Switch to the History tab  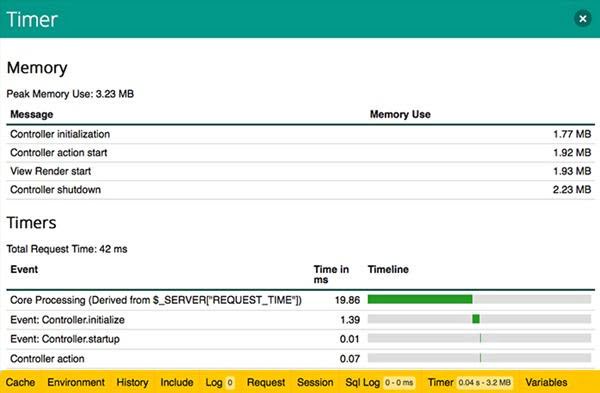coord(132,382)
